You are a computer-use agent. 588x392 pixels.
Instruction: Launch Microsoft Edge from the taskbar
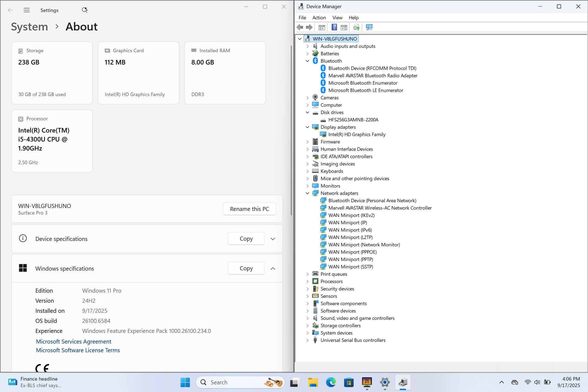pos(331,382)
